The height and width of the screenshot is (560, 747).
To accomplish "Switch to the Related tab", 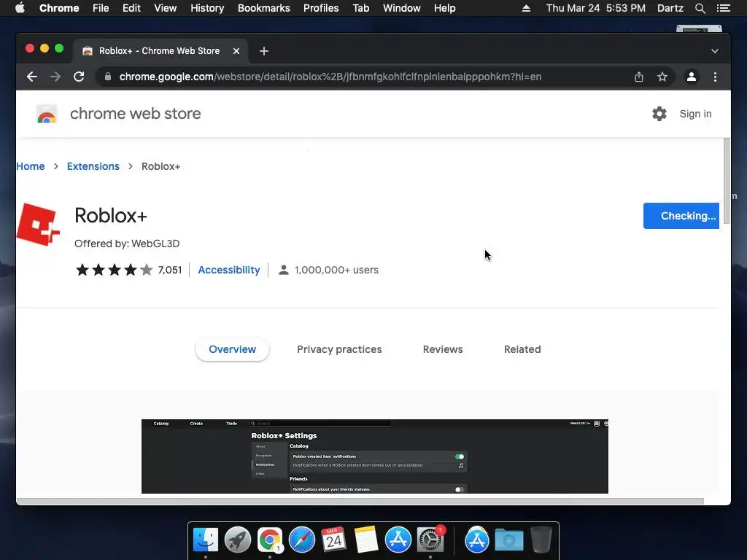I will (522, 349).
